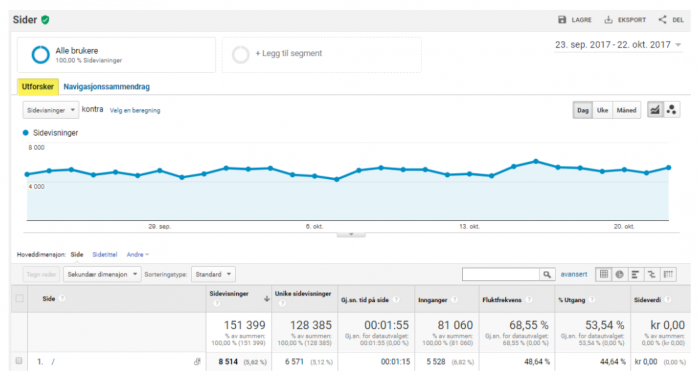Switch to pie chart percentage view

[620, 274]
